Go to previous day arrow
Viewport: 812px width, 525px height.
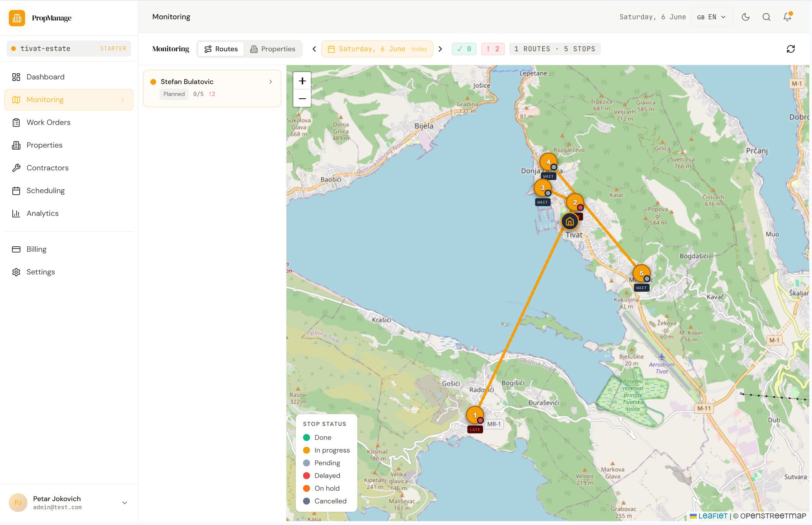[x=314, y=49]
